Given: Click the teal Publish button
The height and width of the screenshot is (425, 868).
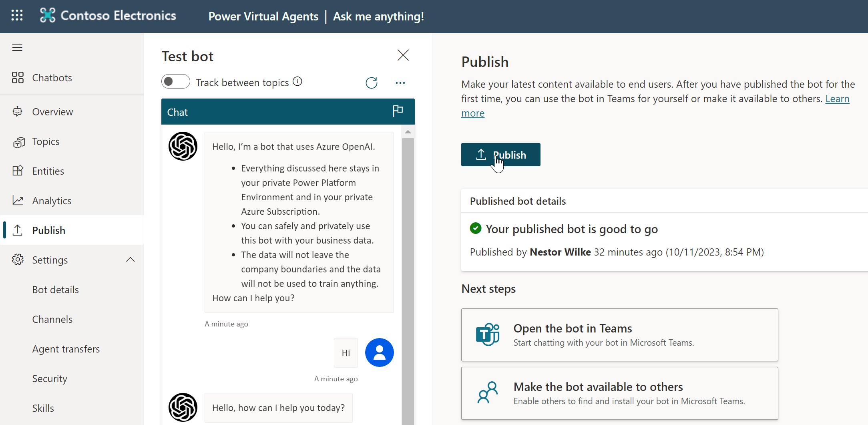Looking at the screenshot, I should click(500, 155).
